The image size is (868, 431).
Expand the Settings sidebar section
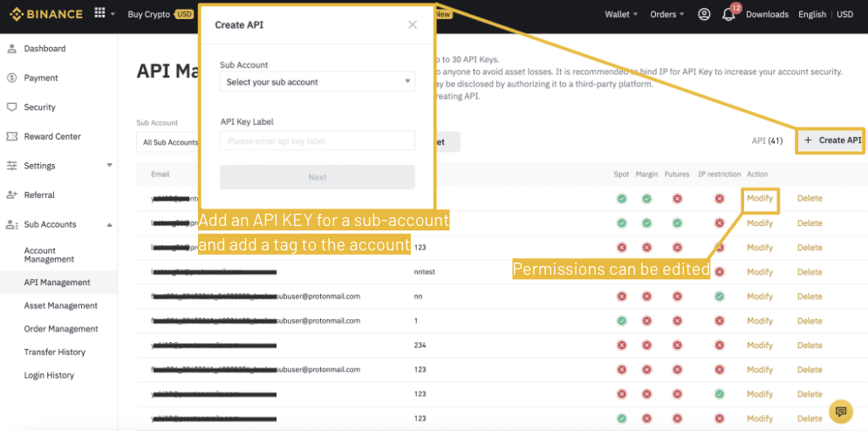coord(109,166)
